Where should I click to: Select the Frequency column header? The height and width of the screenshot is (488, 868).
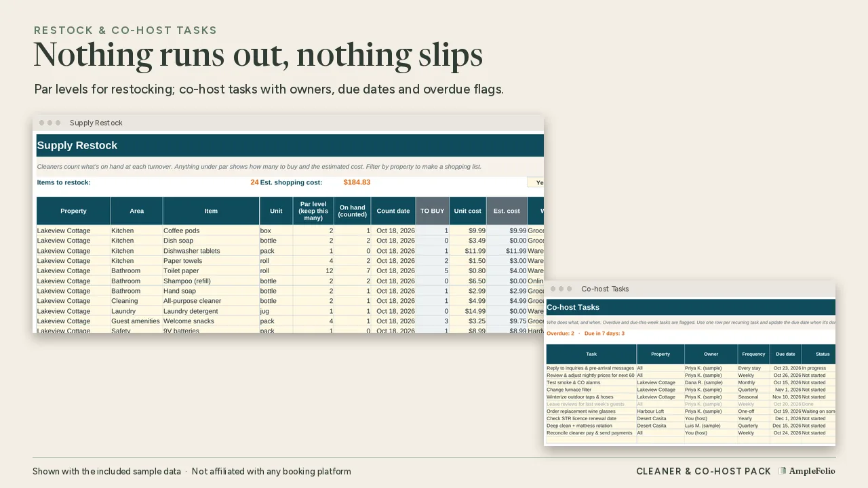[x=753, y=354]
